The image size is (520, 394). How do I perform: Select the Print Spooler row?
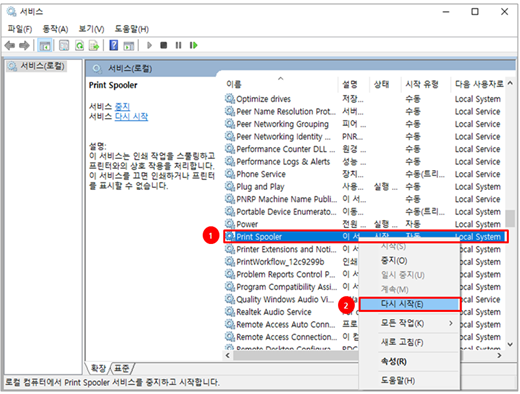(x=366, y=236)
